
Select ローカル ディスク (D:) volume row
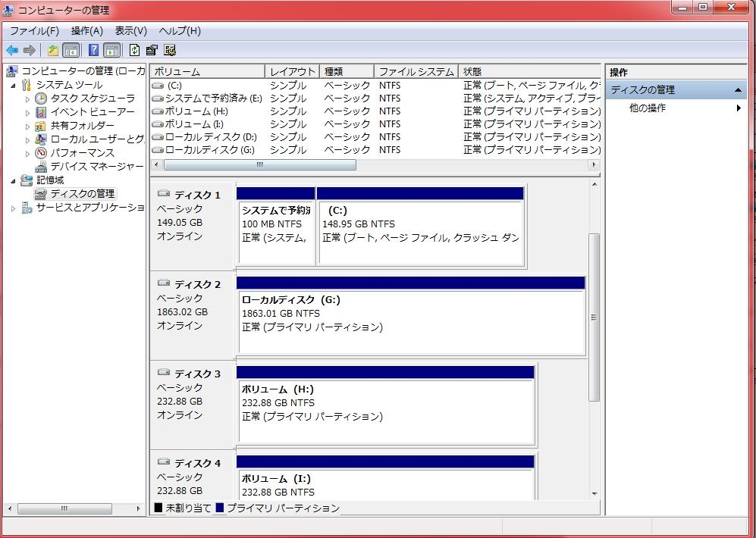tap(375, 137)
